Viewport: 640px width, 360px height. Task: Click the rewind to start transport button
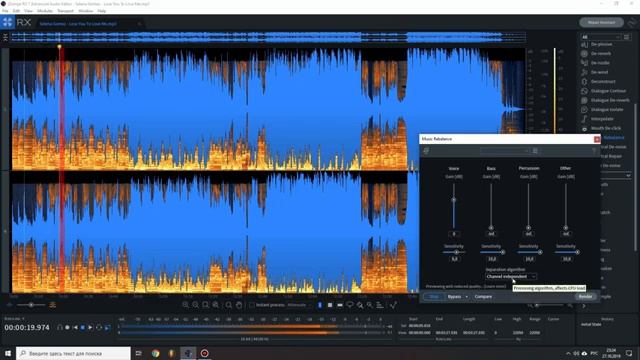click(76, 327)
